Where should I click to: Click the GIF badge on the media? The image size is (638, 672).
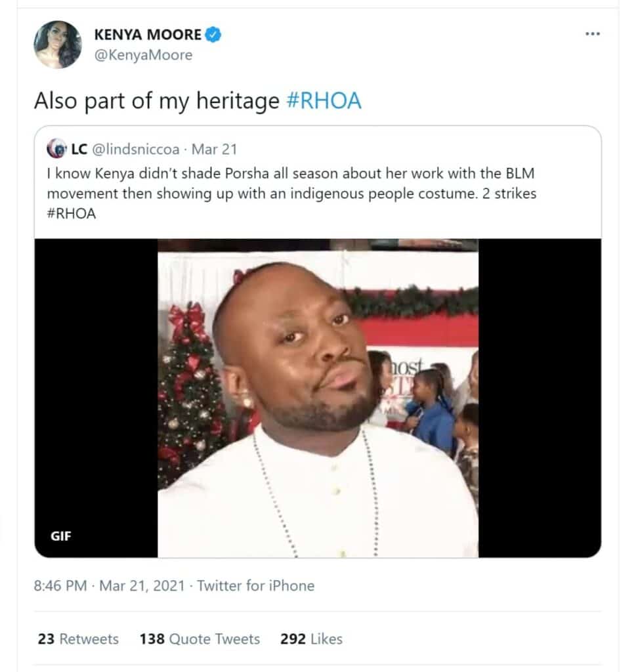[61, 535]
